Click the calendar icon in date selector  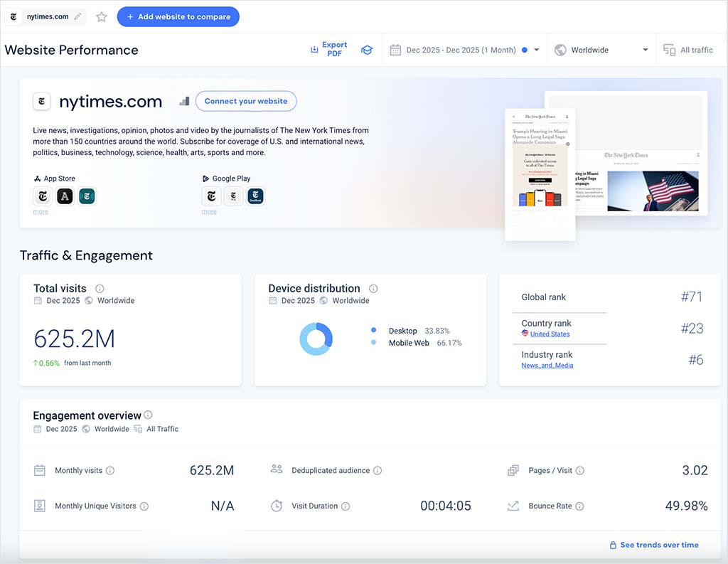point(395,50)
